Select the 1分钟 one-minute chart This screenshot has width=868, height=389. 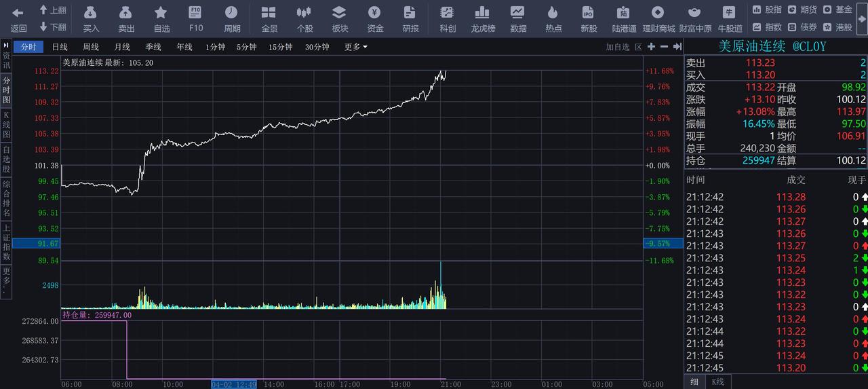(x=215, y=47)
